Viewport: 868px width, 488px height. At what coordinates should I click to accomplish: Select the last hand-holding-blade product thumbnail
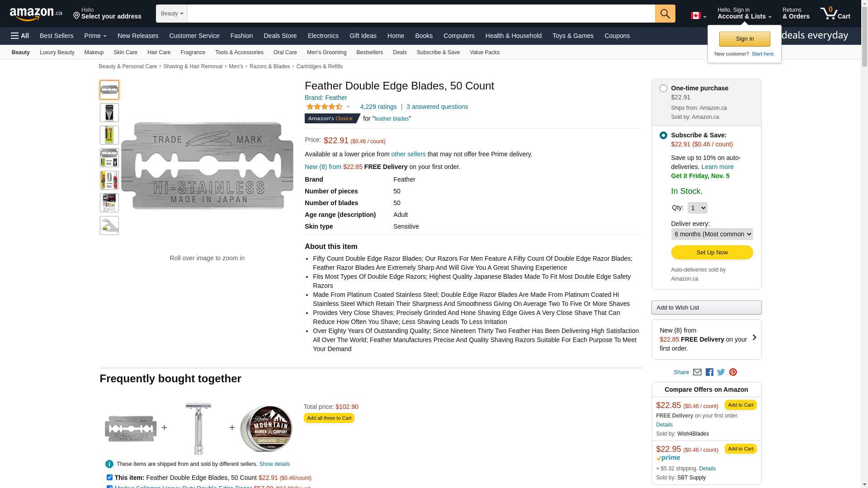click(109, 225)
